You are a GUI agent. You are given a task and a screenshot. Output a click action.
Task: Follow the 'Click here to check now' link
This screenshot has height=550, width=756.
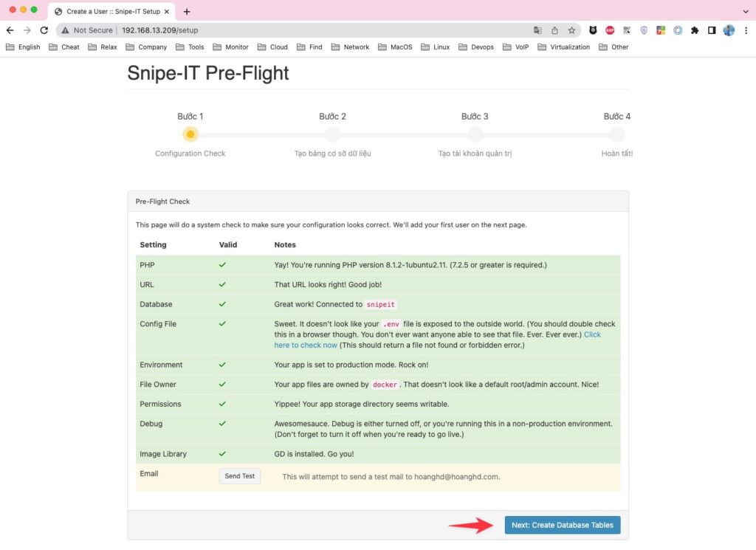click(306, 346)
